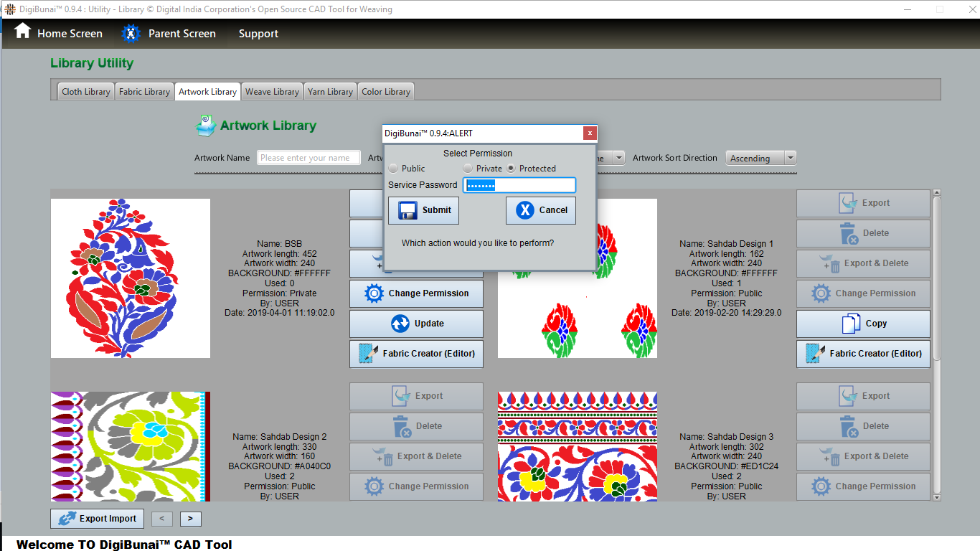
Task: Select the Public permission radio button
Action: point(393,169)
